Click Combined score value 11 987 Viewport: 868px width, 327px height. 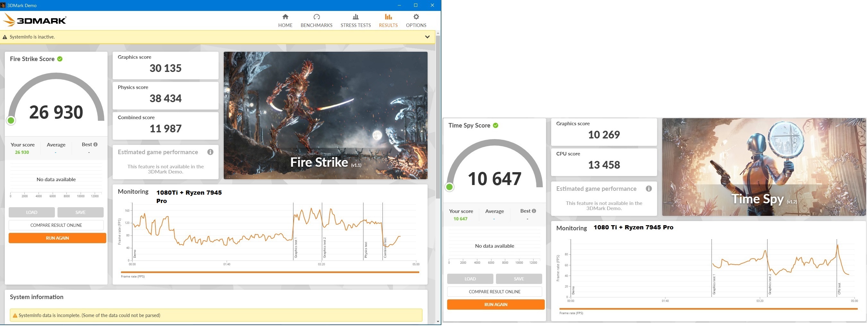(165, 129)
